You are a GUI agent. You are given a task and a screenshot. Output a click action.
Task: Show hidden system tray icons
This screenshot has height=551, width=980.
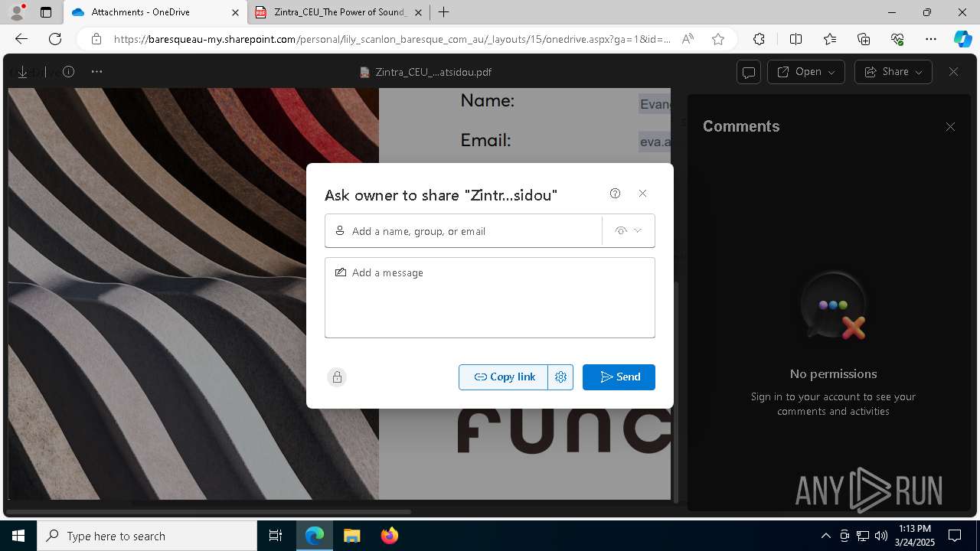825,536
